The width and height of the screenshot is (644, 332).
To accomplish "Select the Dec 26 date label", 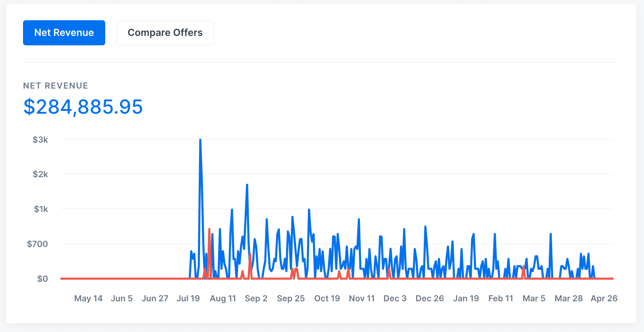I will (430, 299).
